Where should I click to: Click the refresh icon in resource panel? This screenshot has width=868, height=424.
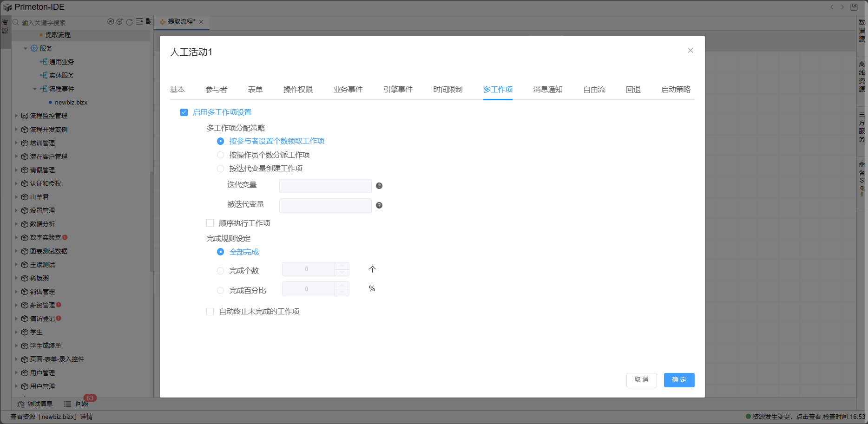(x=130, y=22)
